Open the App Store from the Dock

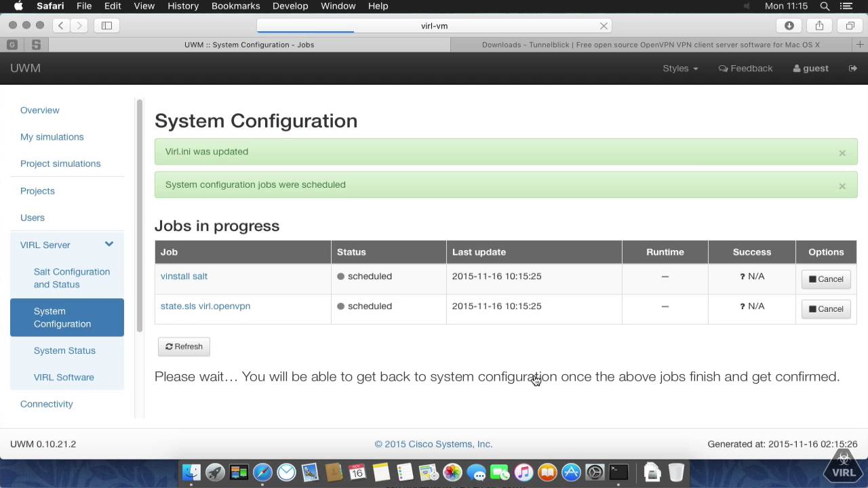pyautogui.click(x=571, y=472)
